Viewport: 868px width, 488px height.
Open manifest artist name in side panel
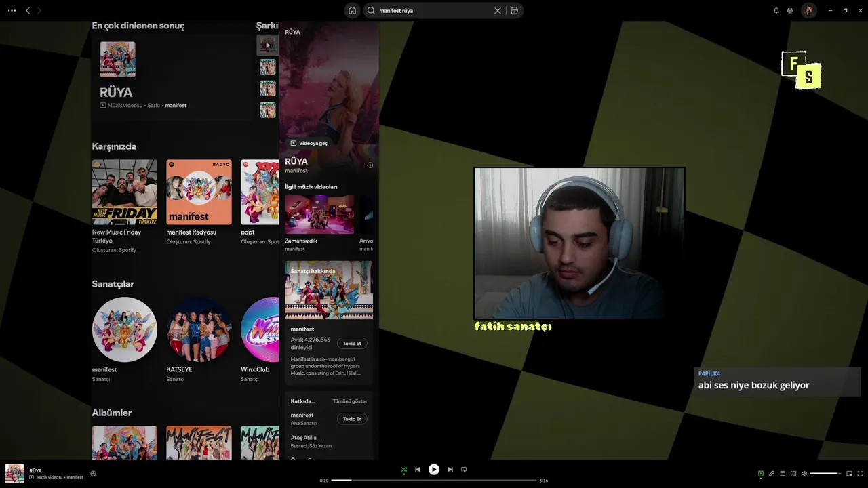tap(302, 329)
